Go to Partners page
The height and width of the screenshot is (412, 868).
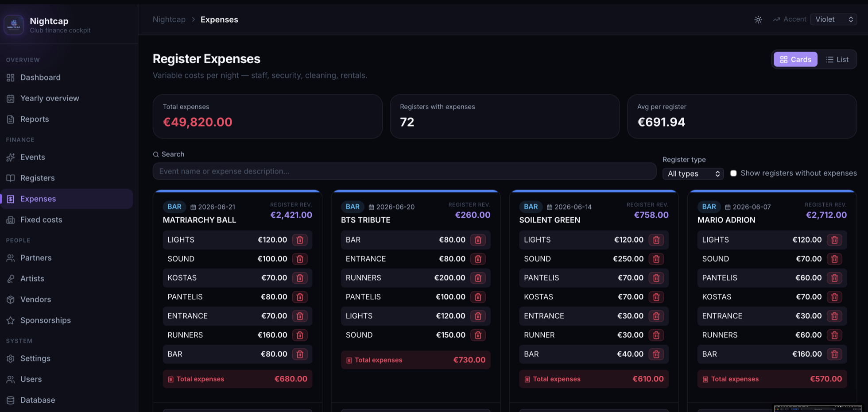coord(66,258)
